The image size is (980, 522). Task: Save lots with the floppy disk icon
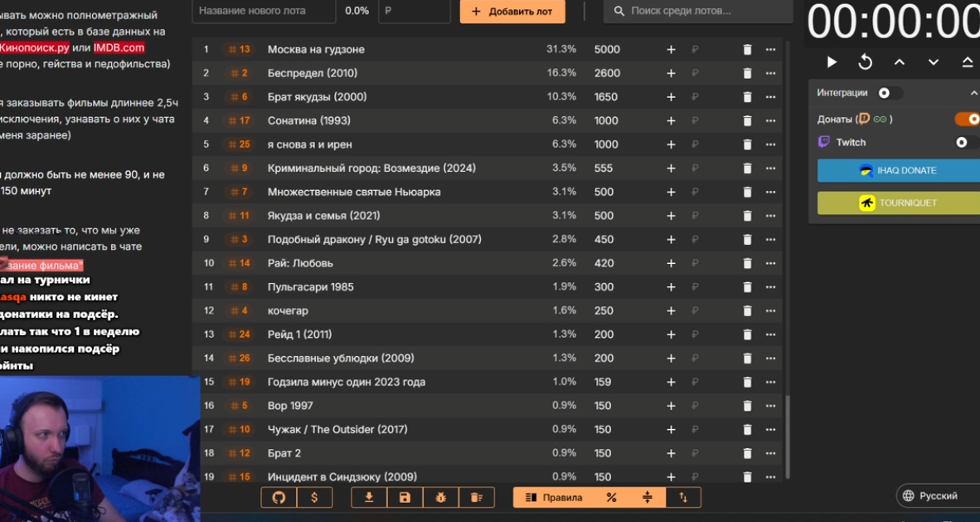pos(405,497)
